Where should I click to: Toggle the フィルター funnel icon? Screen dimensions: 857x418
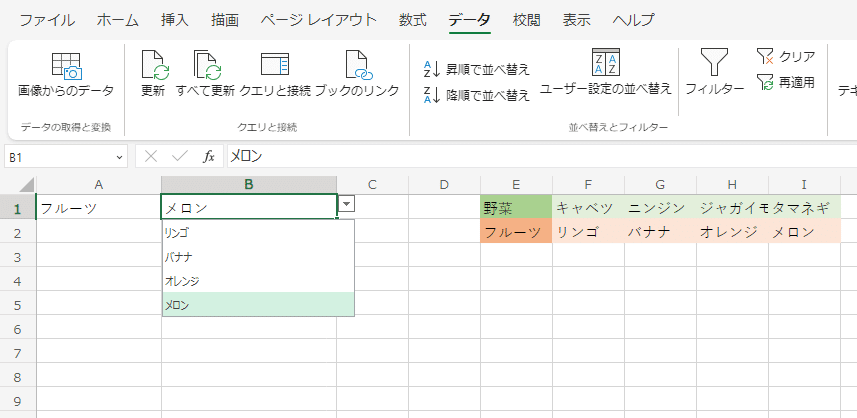(714, 62)
